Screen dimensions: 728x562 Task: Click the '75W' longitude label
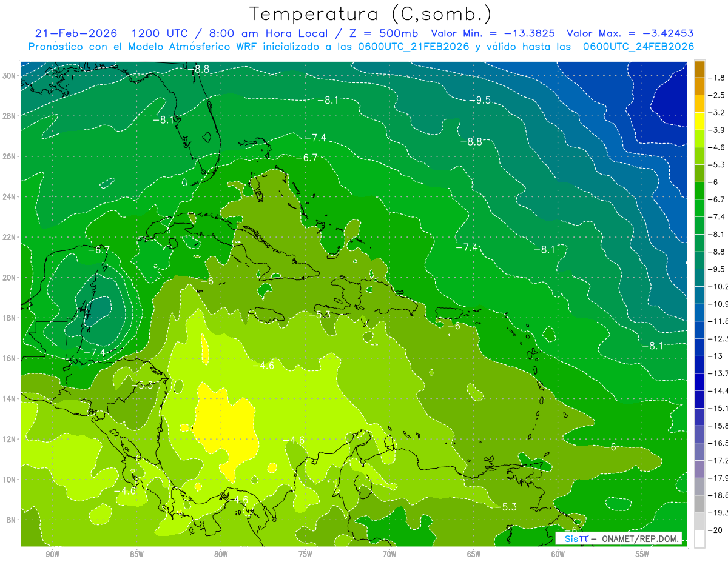[305, 554]
